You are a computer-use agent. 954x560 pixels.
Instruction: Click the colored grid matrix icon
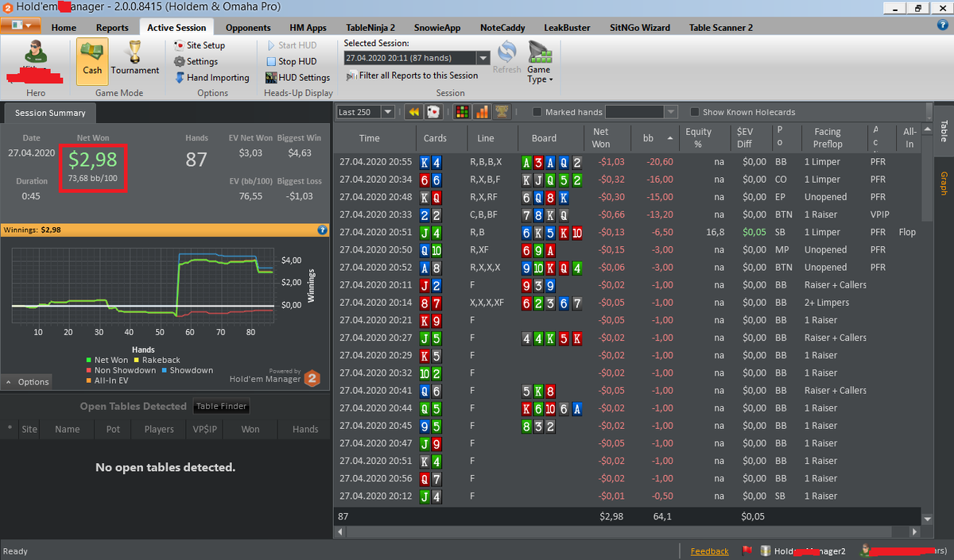[x=461, y=112]
